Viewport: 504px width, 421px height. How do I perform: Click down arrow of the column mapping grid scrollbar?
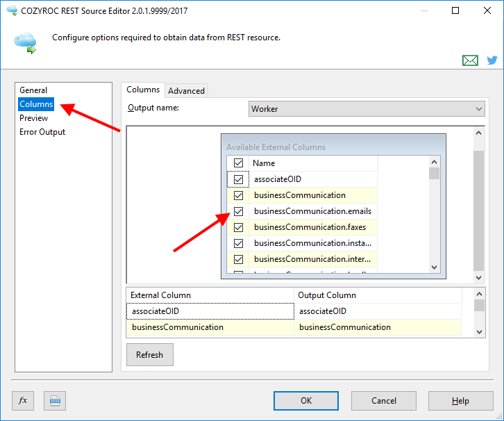pyautogui.click(x=479, y=332)
